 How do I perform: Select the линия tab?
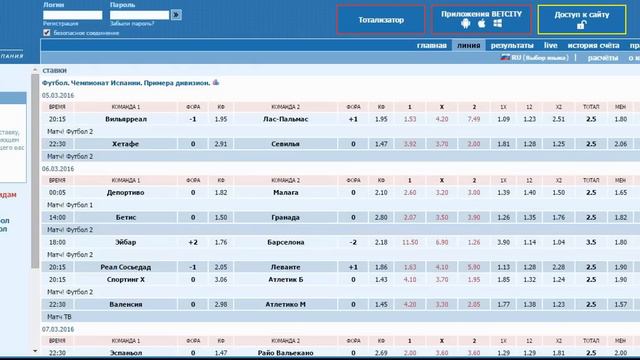click(x=469, y=45)
